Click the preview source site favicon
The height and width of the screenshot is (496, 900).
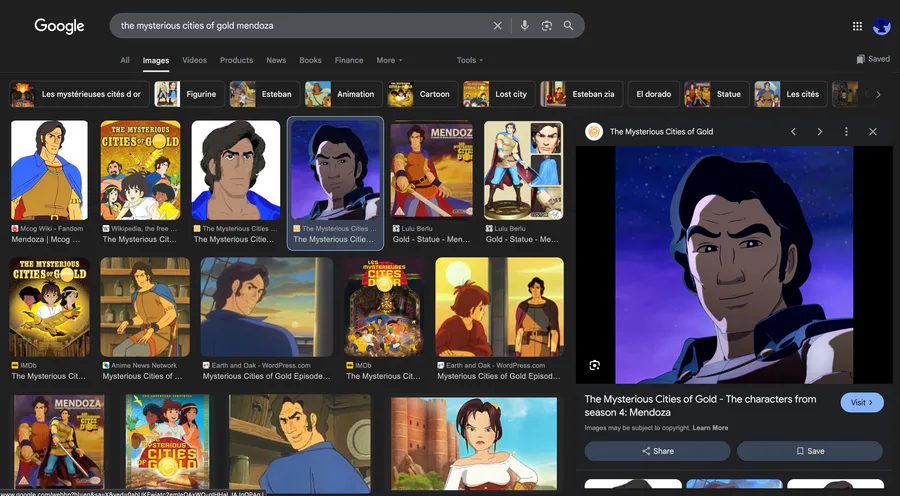[x=594, y=131]
